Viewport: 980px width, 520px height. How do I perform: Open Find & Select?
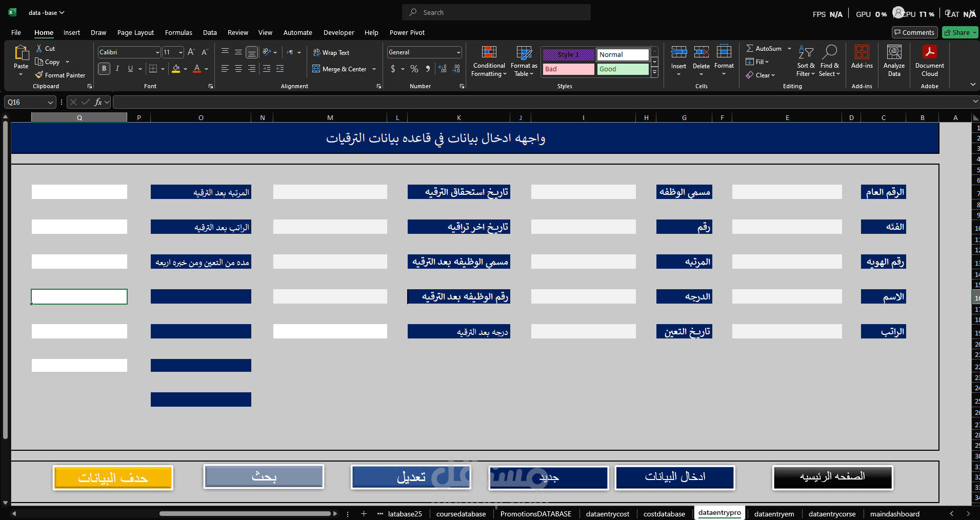tap(829, 62)
